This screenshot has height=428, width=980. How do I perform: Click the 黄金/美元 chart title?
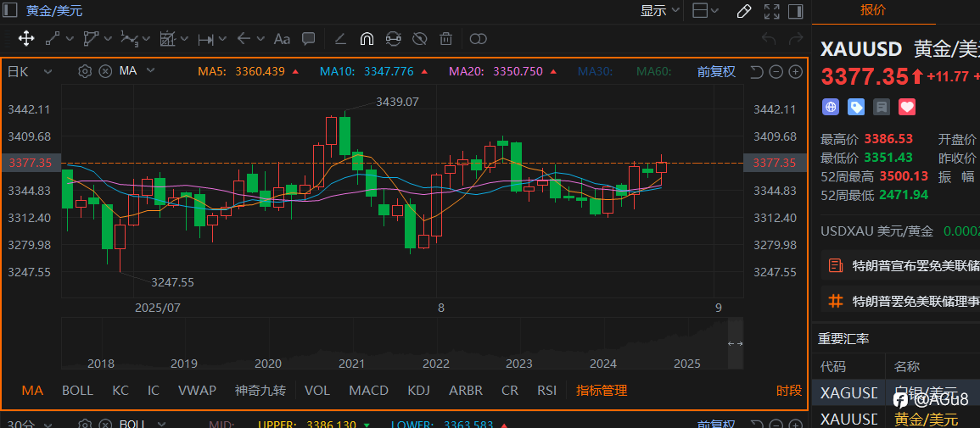[x=54, y=11]
